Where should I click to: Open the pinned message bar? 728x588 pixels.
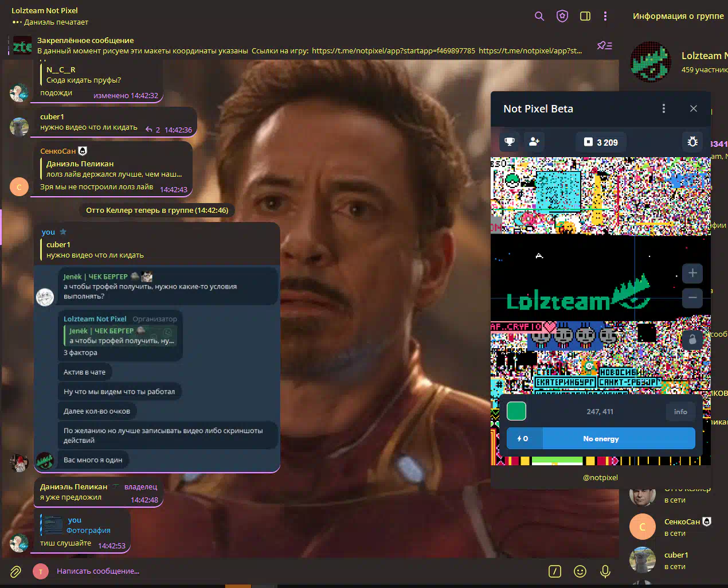click(x=310, y=45)
